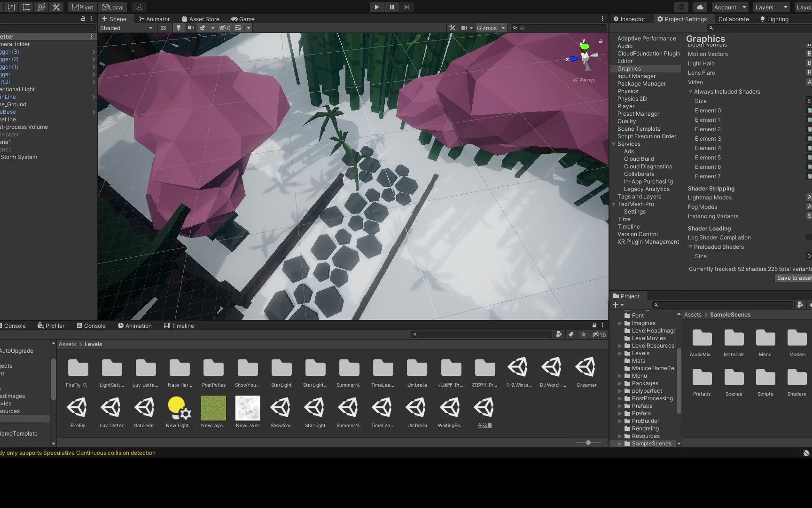The image size is (812, 508).
Task: Toggle hidden packages count icon 16
Action: (599, 334)
